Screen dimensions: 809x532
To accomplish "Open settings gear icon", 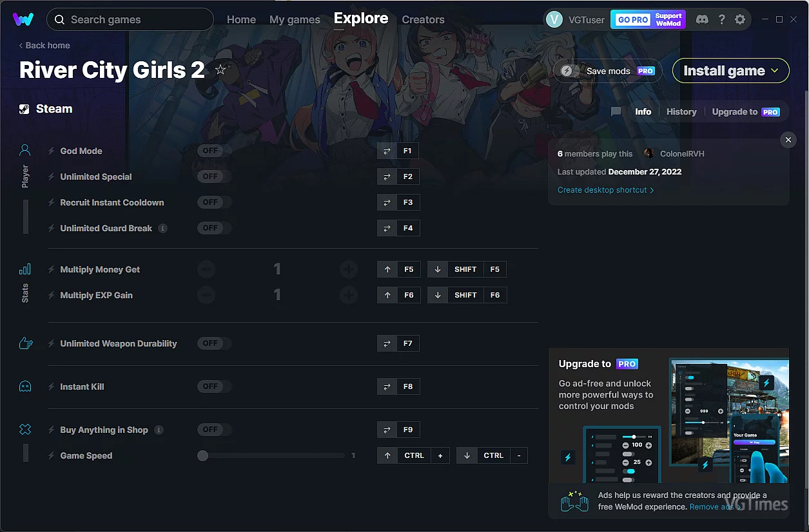I will coord(740,19).
